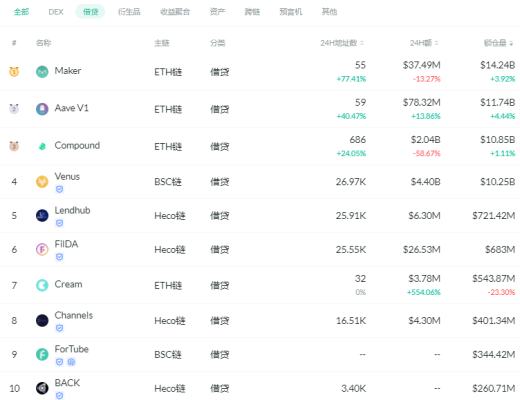
Task: Click the 26.97K address count for Venus
Action: click(351, 182)
